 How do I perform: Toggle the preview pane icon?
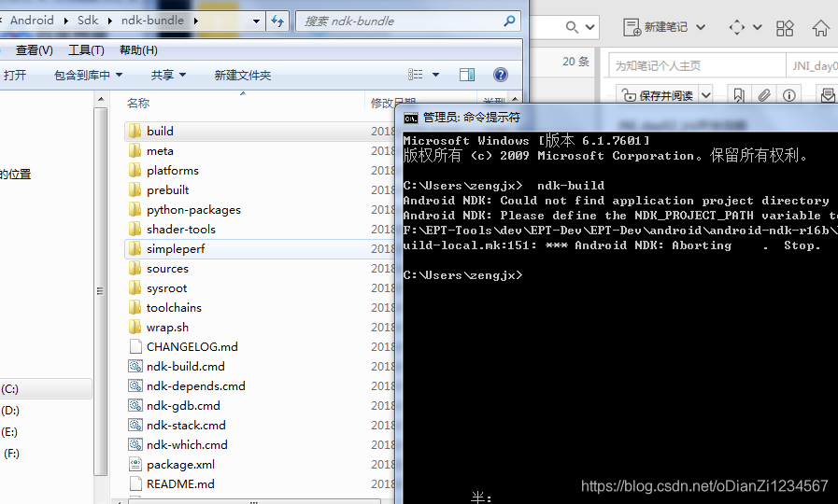(x=467, y=75)
